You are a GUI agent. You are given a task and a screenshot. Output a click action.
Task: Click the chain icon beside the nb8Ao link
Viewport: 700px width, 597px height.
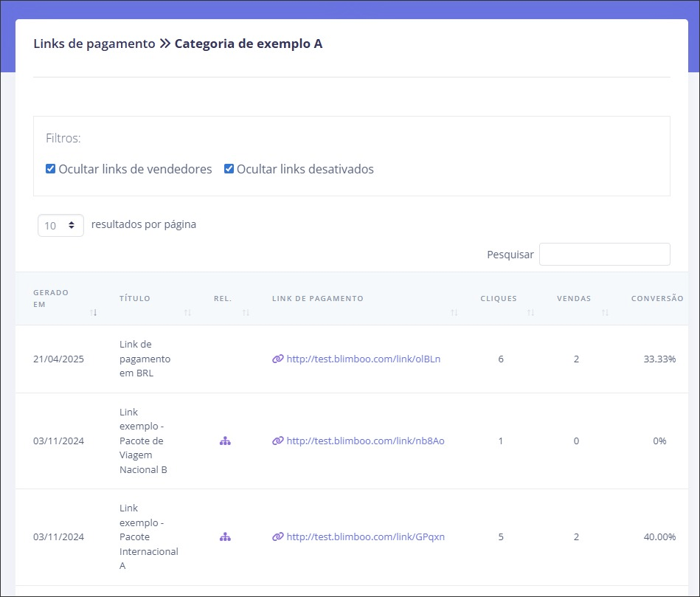[277, 441]
